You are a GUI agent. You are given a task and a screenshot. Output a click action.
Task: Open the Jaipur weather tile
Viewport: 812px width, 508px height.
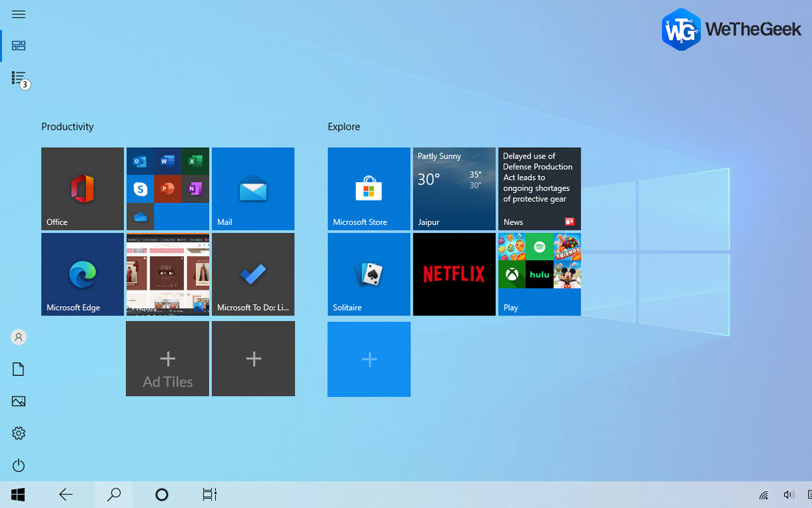[454, 189]
